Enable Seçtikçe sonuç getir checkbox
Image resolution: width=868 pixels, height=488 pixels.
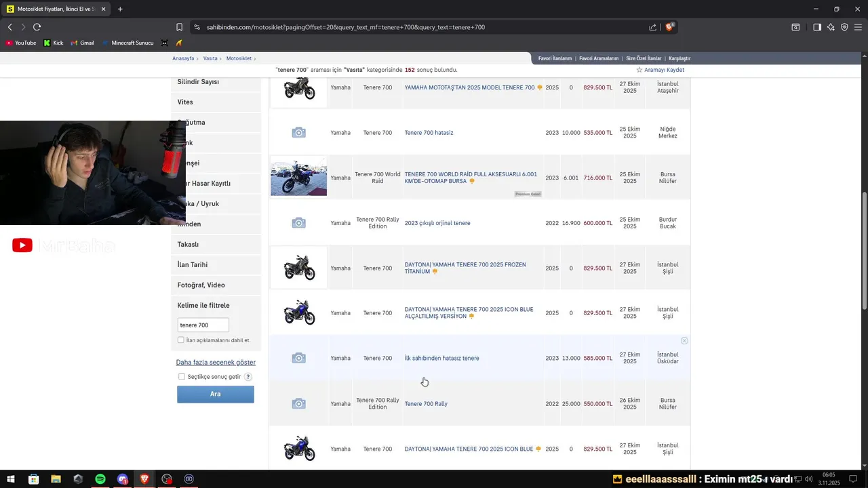[182, 377]
